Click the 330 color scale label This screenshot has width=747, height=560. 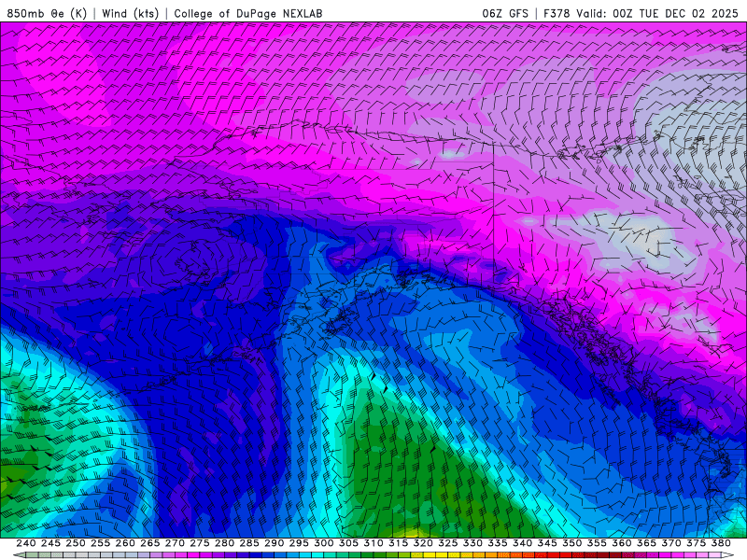tap(472, 543)
